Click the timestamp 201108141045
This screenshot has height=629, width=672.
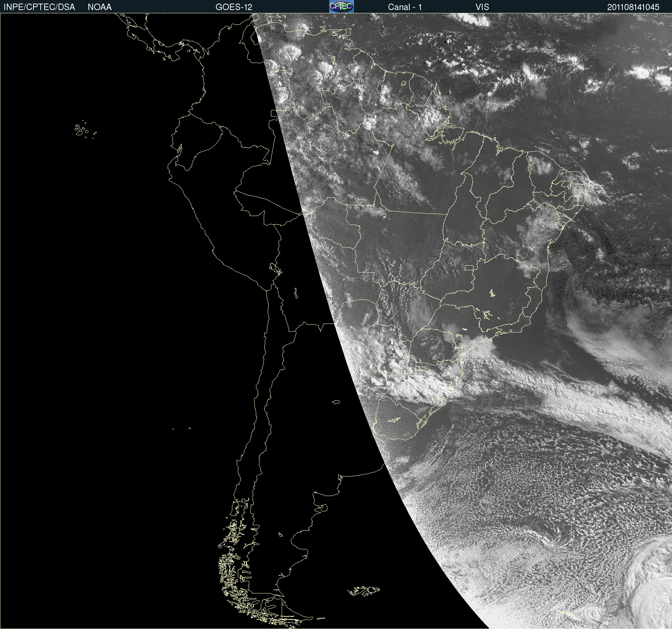tap(633, 7)
